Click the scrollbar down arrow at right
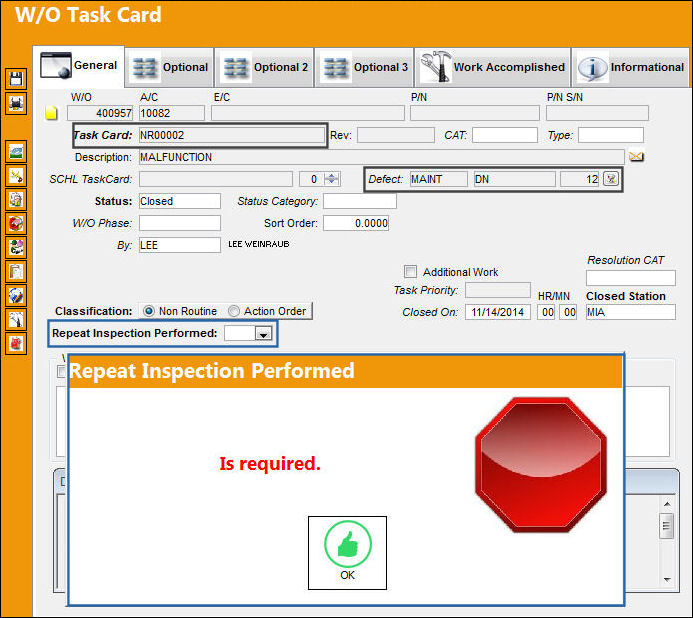This screenshot has height=618, width=693. pyautogui.click(x=667, y=579)
